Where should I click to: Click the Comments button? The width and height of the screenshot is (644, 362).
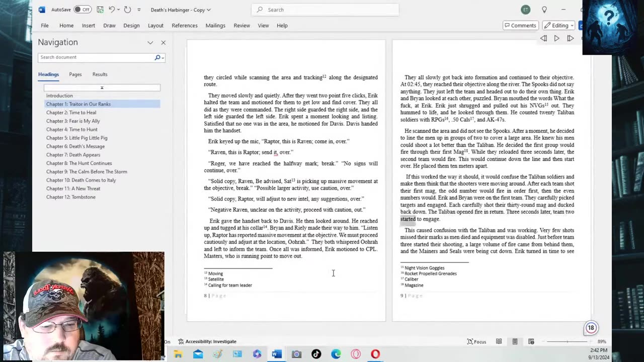click(520, 25)
